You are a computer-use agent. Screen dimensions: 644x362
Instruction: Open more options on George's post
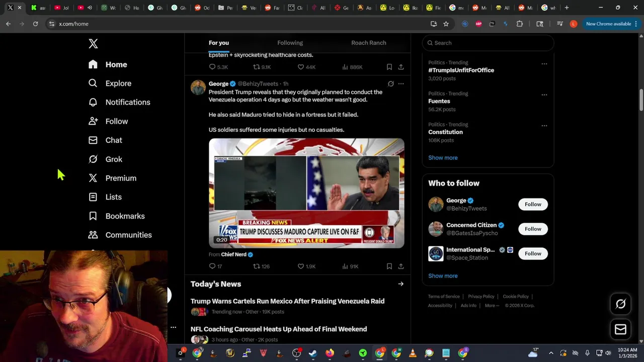click(x=401, y=84)
